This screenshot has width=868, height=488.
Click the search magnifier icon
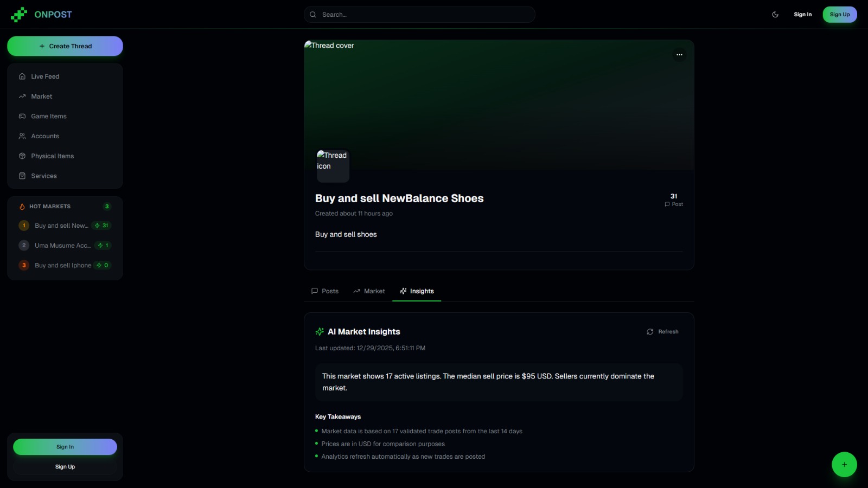[313, 15]
